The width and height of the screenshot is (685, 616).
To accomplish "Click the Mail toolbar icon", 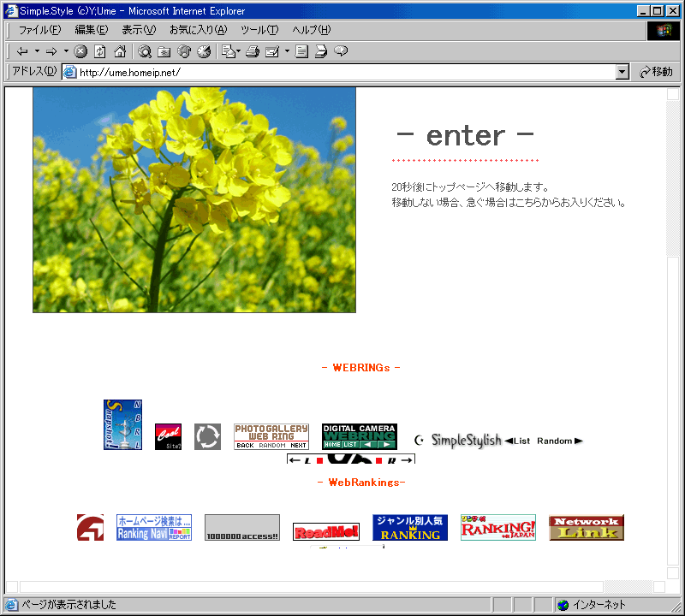I will (229, 51).
